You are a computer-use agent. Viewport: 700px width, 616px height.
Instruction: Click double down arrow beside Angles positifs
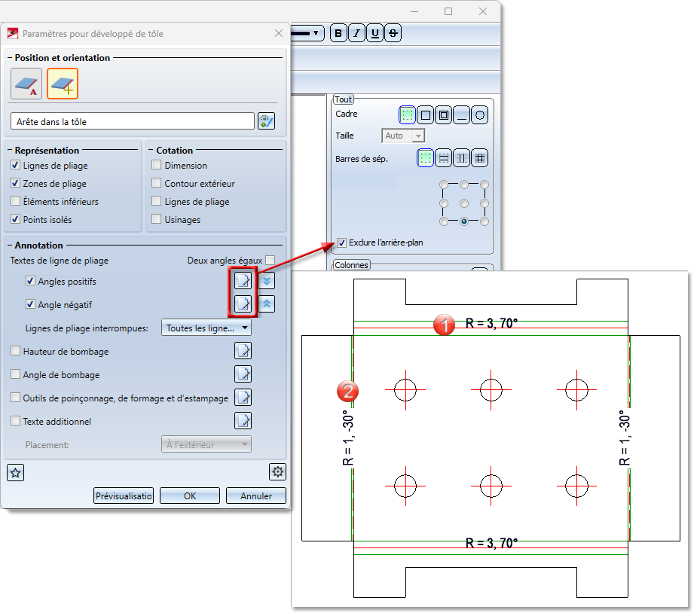267,281
